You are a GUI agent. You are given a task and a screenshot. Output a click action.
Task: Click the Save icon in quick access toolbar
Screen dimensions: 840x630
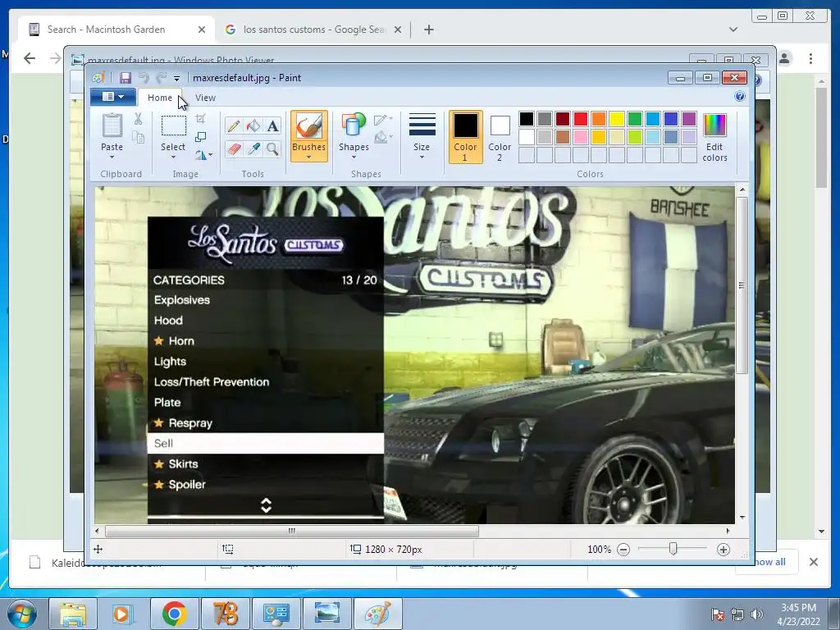pos(125,78)
